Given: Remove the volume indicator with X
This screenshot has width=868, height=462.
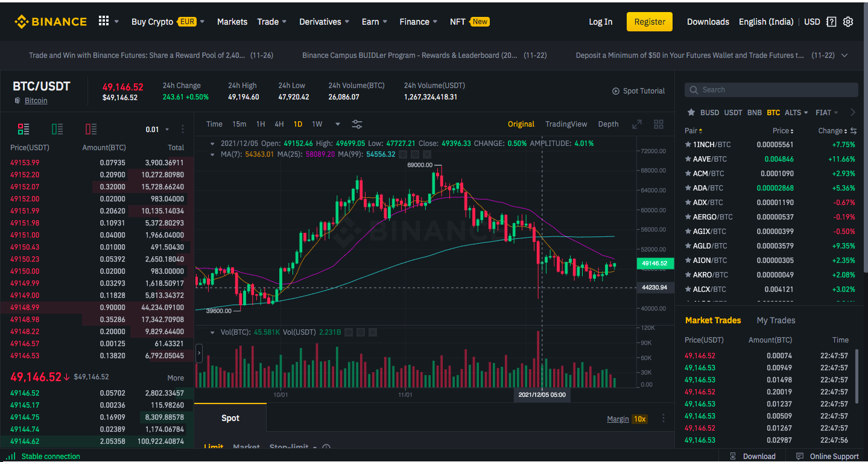Looking at the screenshot, I should [x=373, y=332].
